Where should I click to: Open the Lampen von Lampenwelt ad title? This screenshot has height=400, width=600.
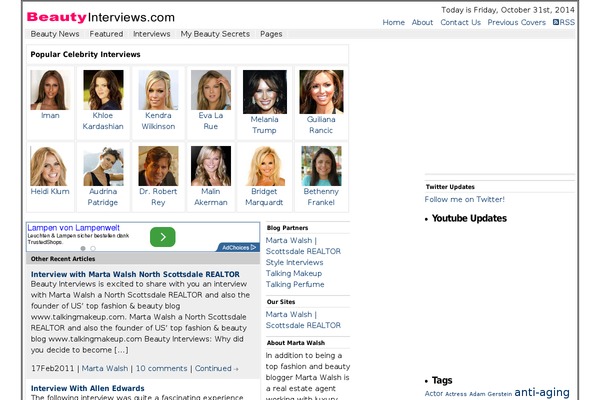[73, 228]
